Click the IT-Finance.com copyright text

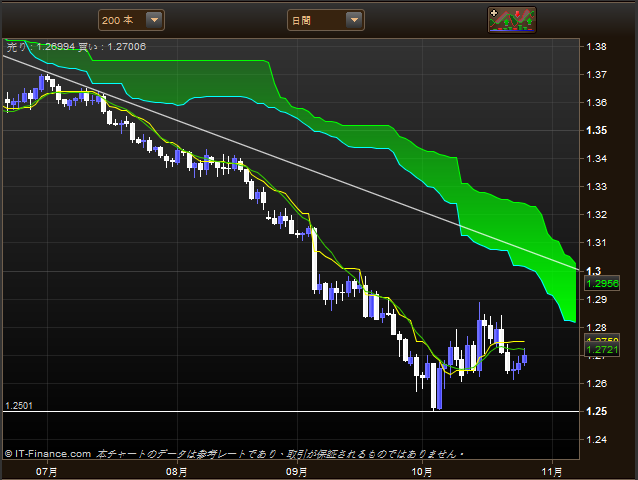point(48,454)
